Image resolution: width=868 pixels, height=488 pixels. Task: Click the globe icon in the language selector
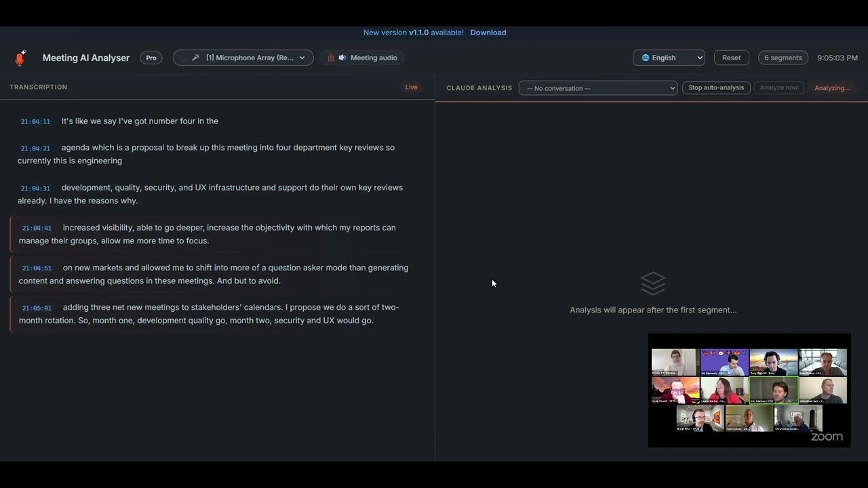[x=645, y=58]
